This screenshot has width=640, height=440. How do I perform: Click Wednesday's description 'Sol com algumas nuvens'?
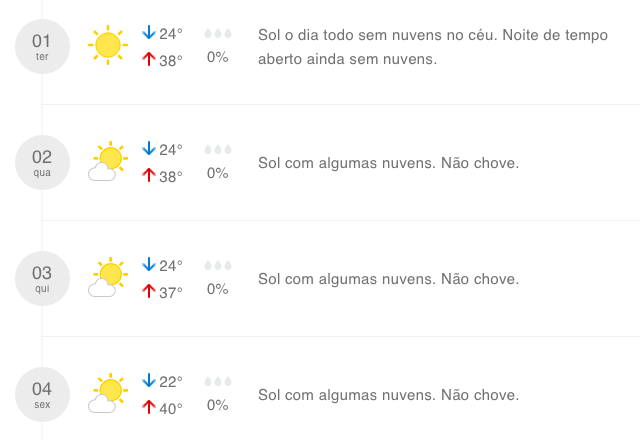coord(347,163)
